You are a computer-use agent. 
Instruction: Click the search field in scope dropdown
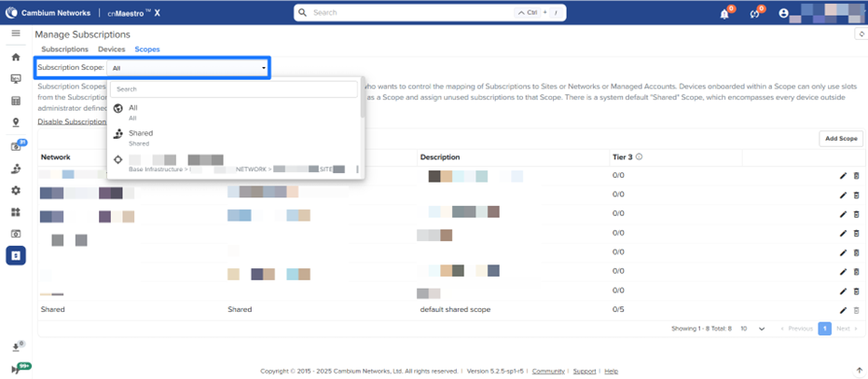[x=233, y=89]
